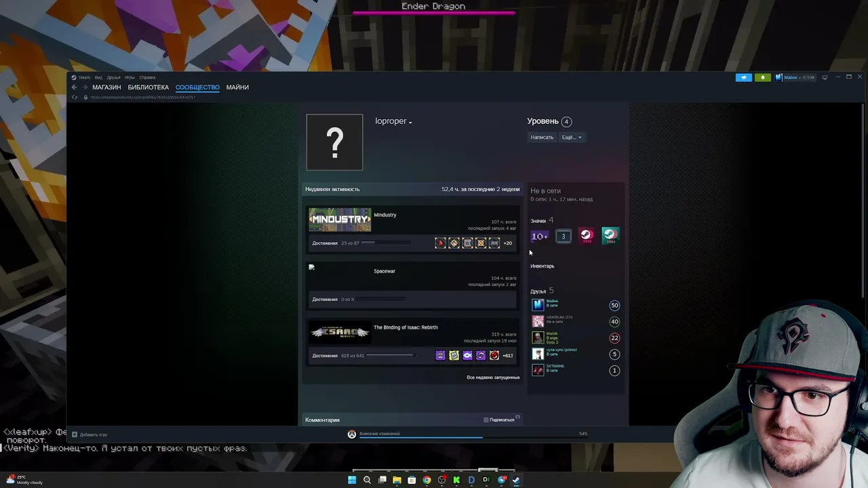Open Steam notifications bell
This screenshot has width=868, height=488.
click(x=763, y=77)
